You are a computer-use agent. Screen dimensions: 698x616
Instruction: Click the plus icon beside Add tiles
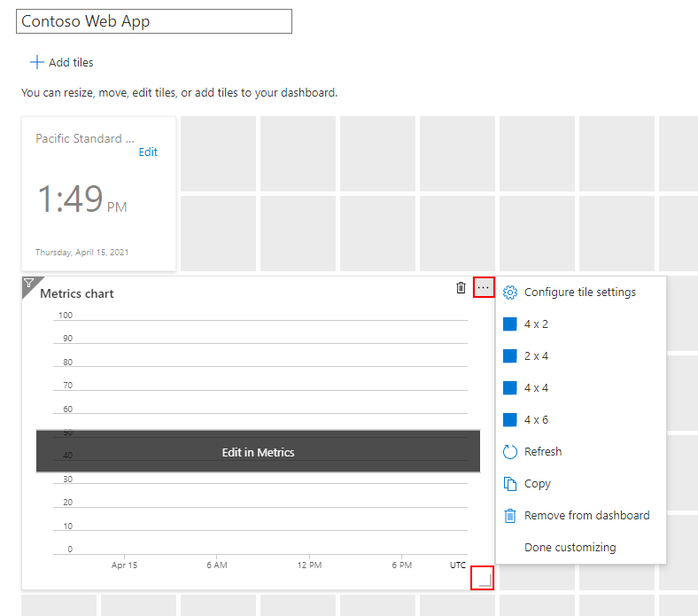pyautogui.click(x=36, y=62)
